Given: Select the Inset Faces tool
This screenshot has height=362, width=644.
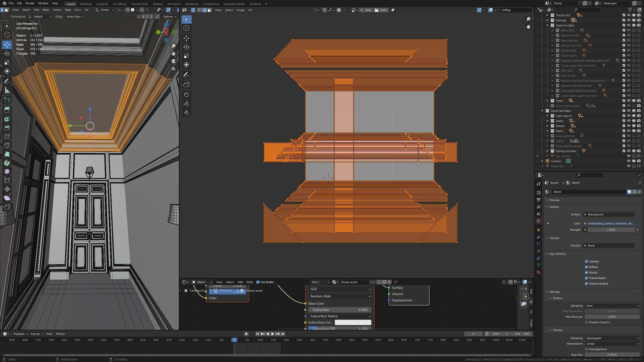Looking at the screenshot, I should tap(7, 119).
